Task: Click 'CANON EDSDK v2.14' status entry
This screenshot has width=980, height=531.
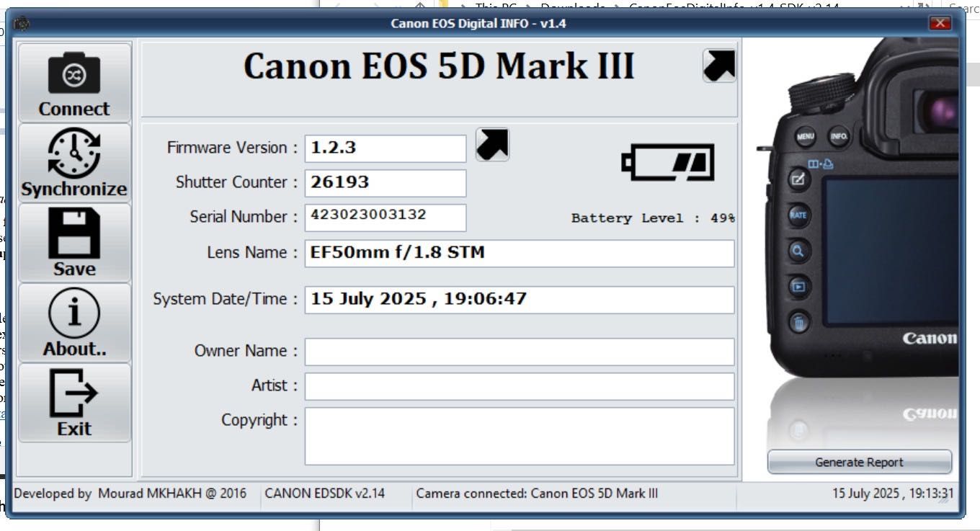Action: point(325,494)
